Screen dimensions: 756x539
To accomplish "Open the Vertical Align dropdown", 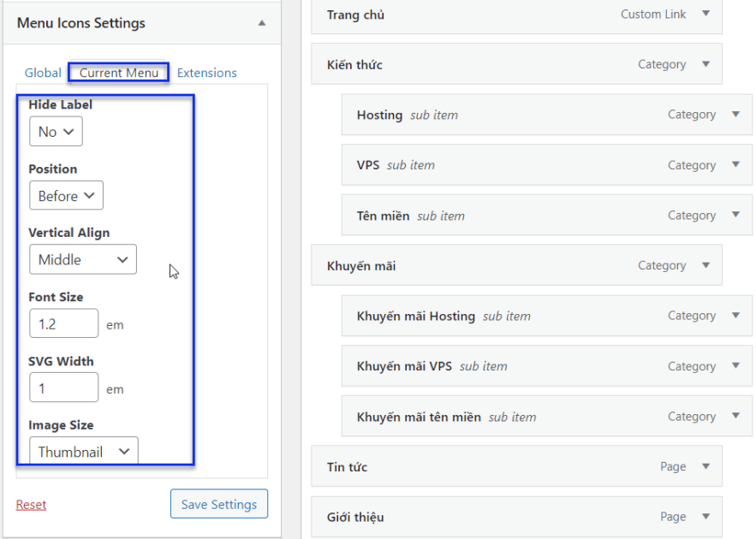I will coord(82,258).
